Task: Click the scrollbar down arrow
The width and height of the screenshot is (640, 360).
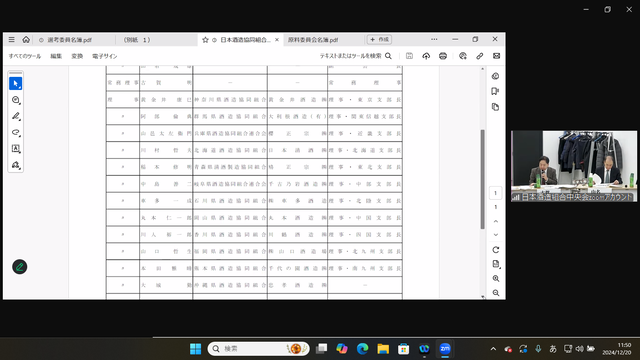Action: (x=483, y=297)
